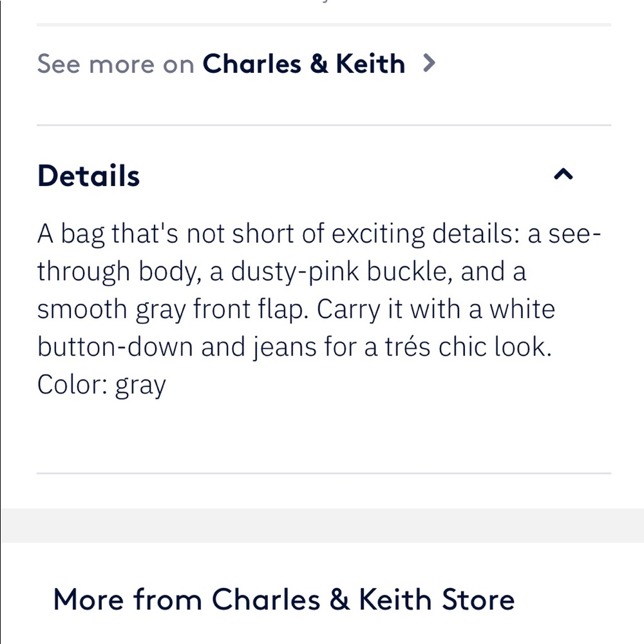The image size is (644, 644).
Task: Tap the Details section header
Action: coord(88,175)
